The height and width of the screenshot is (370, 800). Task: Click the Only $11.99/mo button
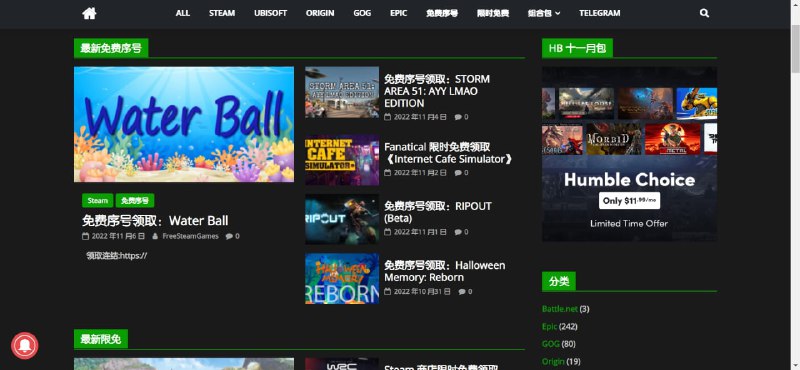point(629,201)
